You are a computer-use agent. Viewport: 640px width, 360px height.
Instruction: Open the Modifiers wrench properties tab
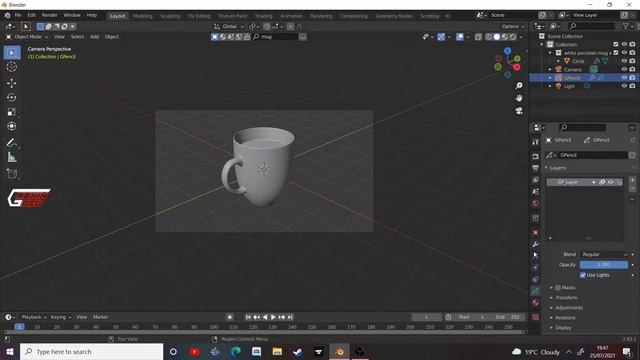click(x=536, y=244)
